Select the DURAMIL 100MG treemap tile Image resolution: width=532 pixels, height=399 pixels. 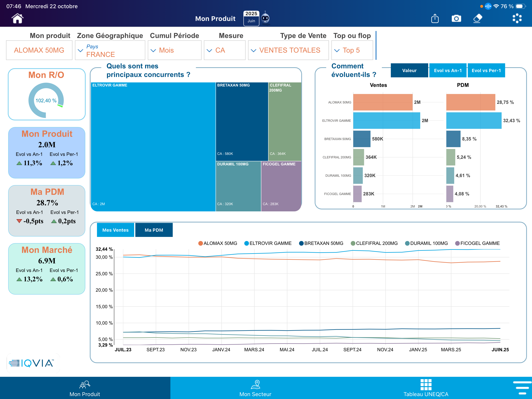238,186
